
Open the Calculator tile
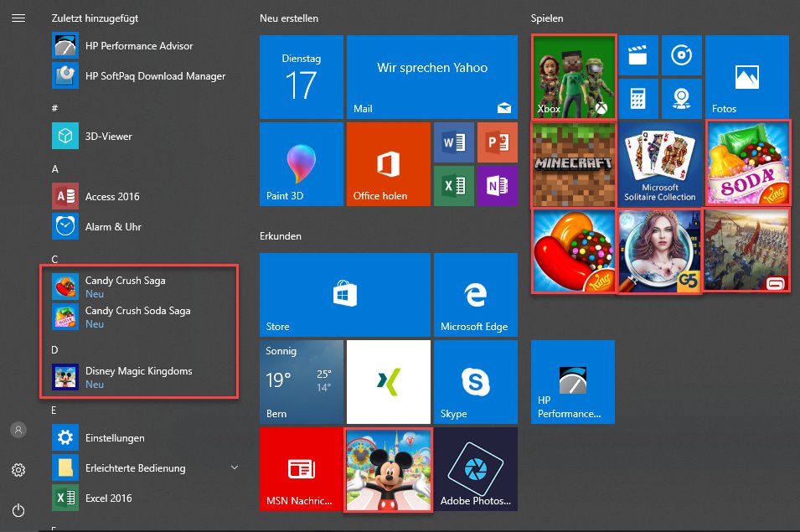(638, 99)
